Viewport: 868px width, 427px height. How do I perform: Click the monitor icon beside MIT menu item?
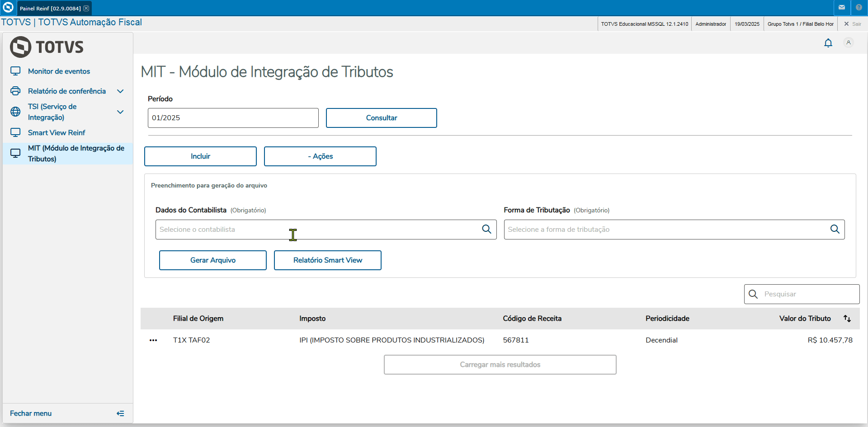coord(15,154)
